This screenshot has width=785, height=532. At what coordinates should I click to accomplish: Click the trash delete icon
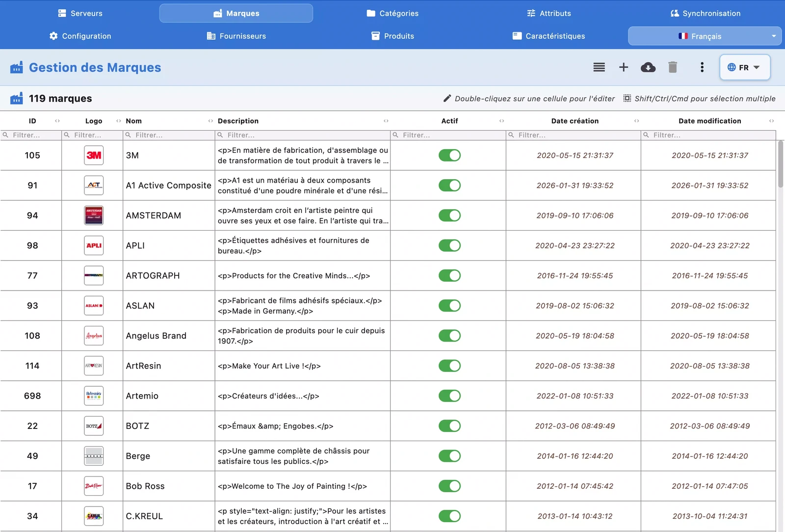point(672,67)
